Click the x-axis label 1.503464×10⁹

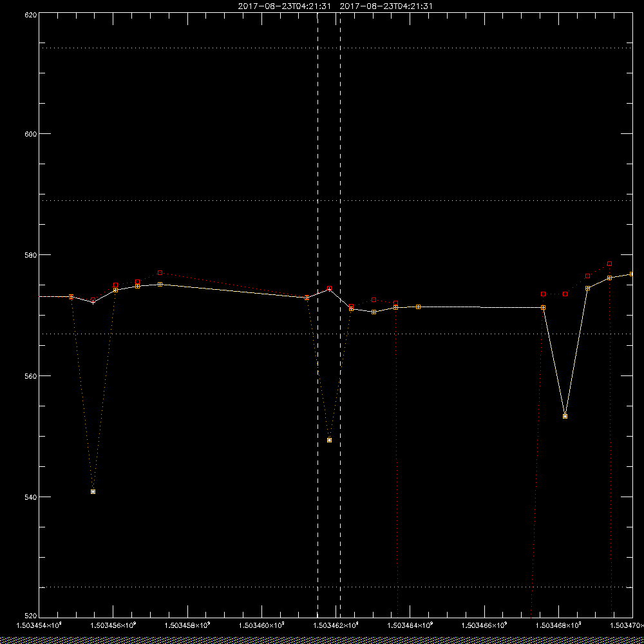tap(410, 625)
